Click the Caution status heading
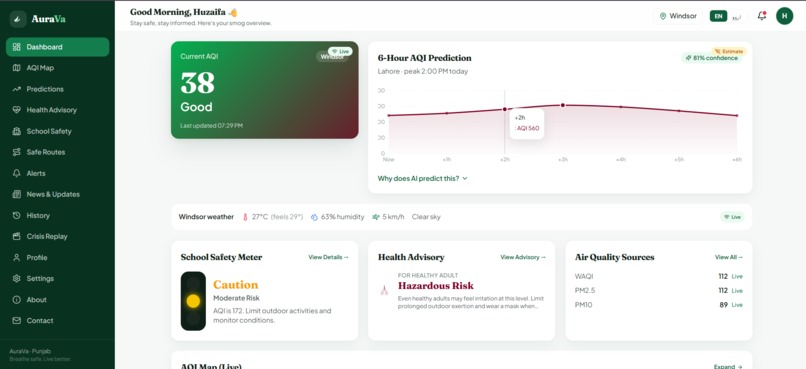This screenshot has height=369, width=806. pyautogui.click(x=235, y=285)
